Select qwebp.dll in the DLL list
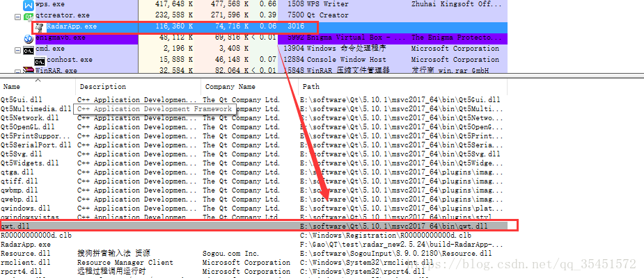The height and width of the screenshot is (278, 644). click(x=19, y=199)
